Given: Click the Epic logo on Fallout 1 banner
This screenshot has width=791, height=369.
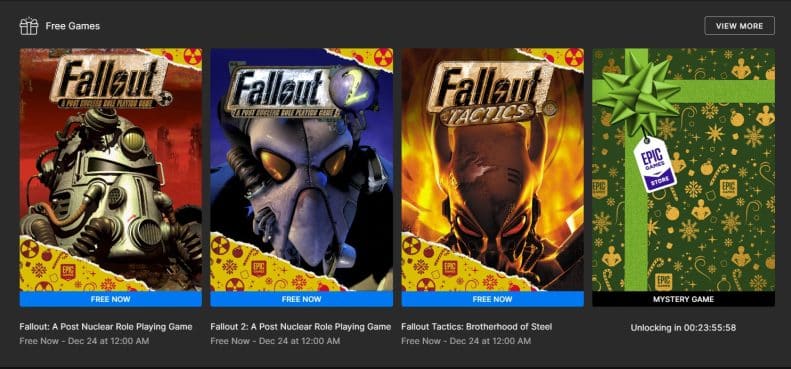Looking at the screenshot, I should (68, 272).
